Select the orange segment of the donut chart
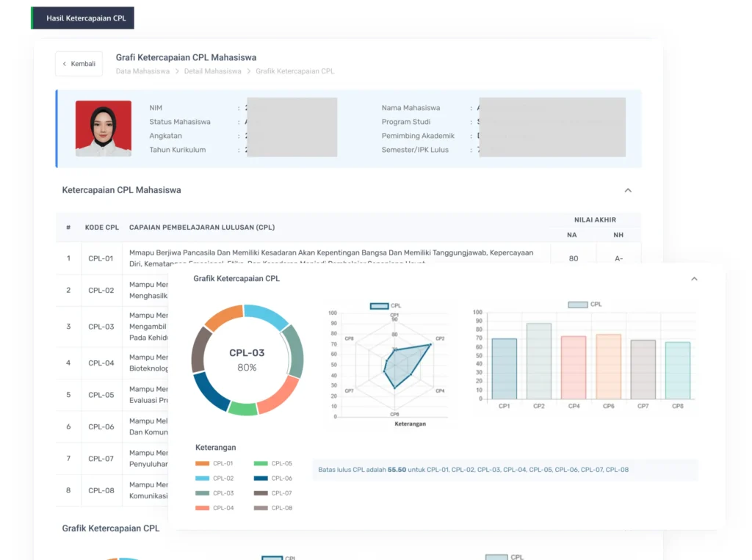The width and height of the screenshot is (752, 560). pyautogui.click(x=223, y=316)
